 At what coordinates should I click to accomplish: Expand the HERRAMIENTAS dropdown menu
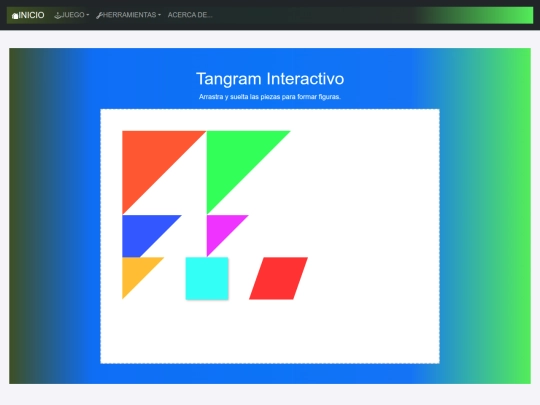[x=128, y=15]
